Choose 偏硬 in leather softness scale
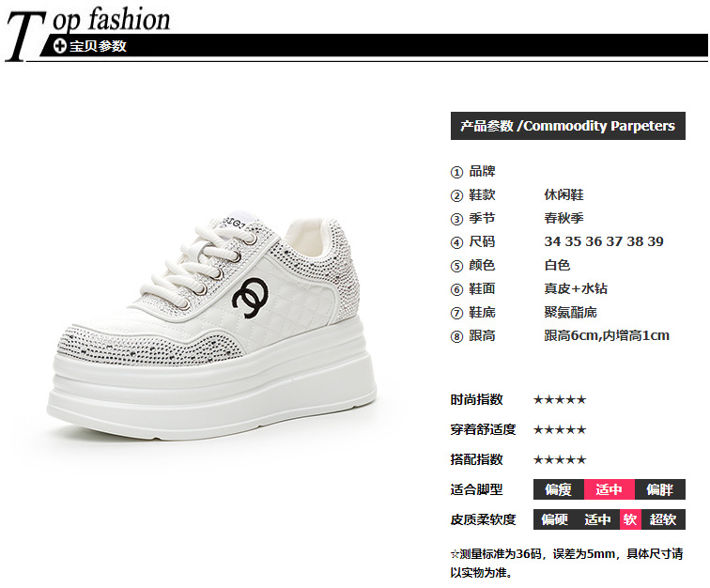The image size is (710, 588). point(555,519)
